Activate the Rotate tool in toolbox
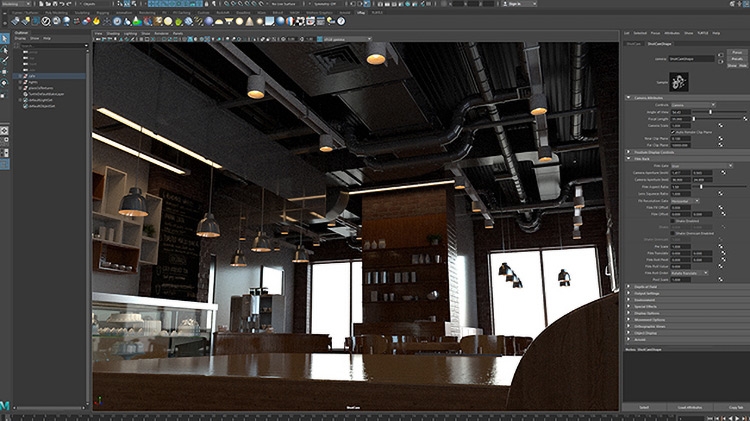This screenshot has width=750, height=421. coord(4,83)
